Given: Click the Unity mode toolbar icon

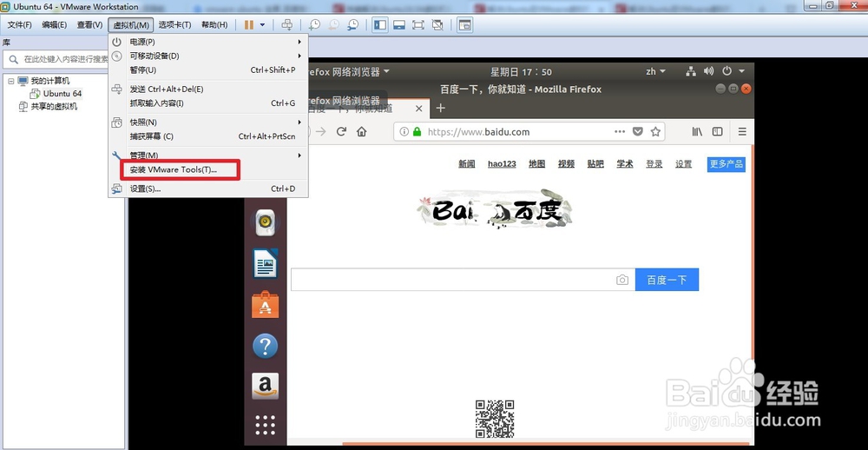Looking at the screenshot, I should pos(437,25).
